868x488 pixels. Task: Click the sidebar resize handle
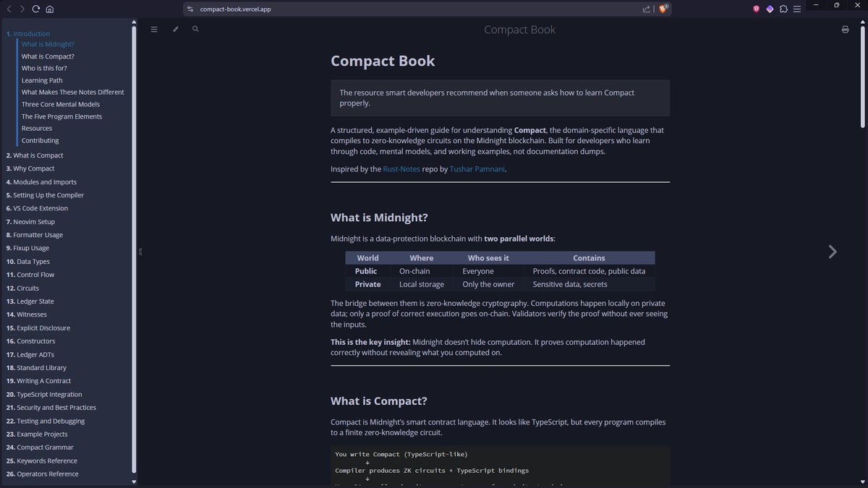coord(140,252)
